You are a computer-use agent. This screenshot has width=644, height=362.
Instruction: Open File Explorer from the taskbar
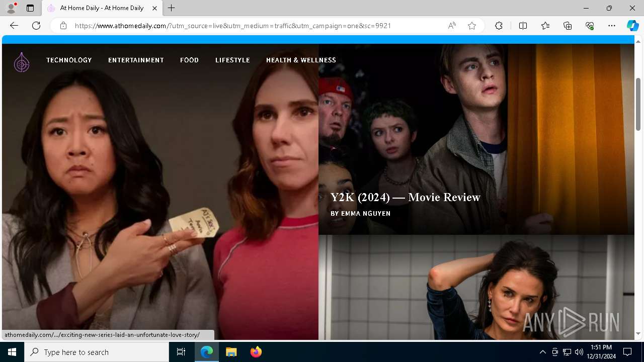coord(231,352)
